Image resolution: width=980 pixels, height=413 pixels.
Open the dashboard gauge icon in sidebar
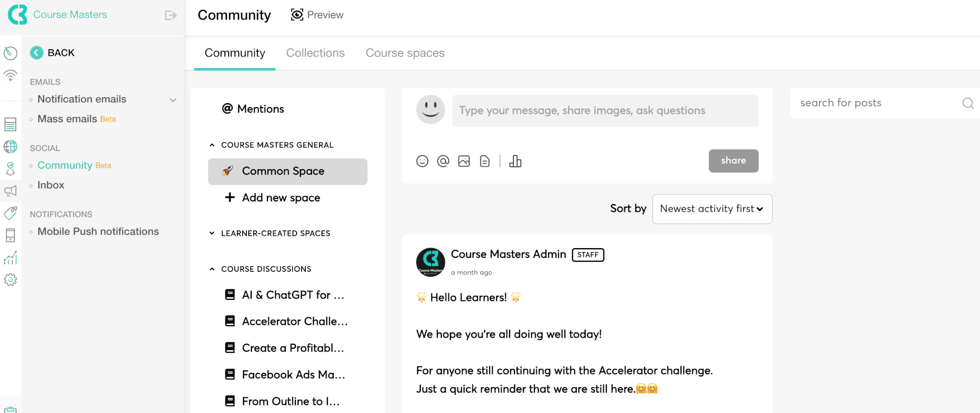(x=11, y=53)
